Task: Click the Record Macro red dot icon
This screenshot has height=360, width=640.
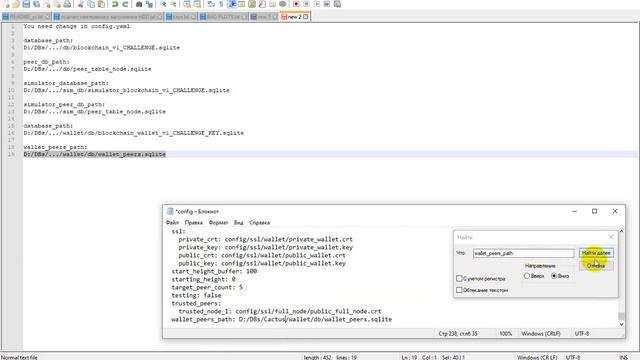Action: click(296, 4)
